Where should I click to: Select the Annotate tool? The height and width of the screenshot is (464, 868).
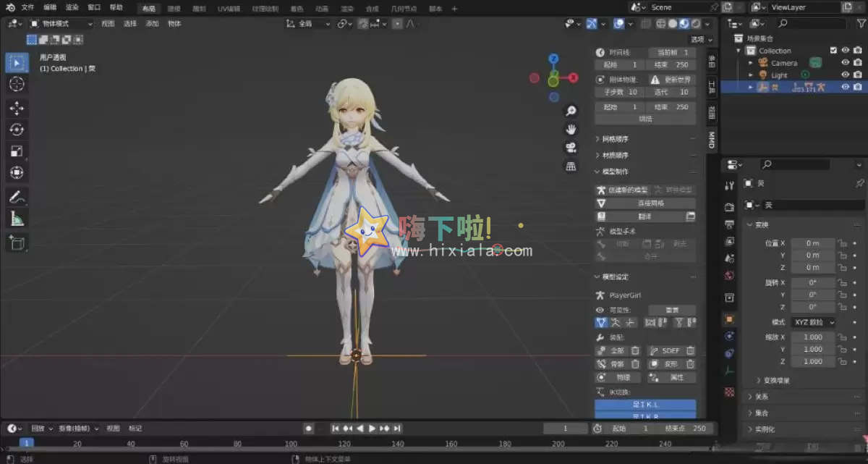click(x=17, y=197)
